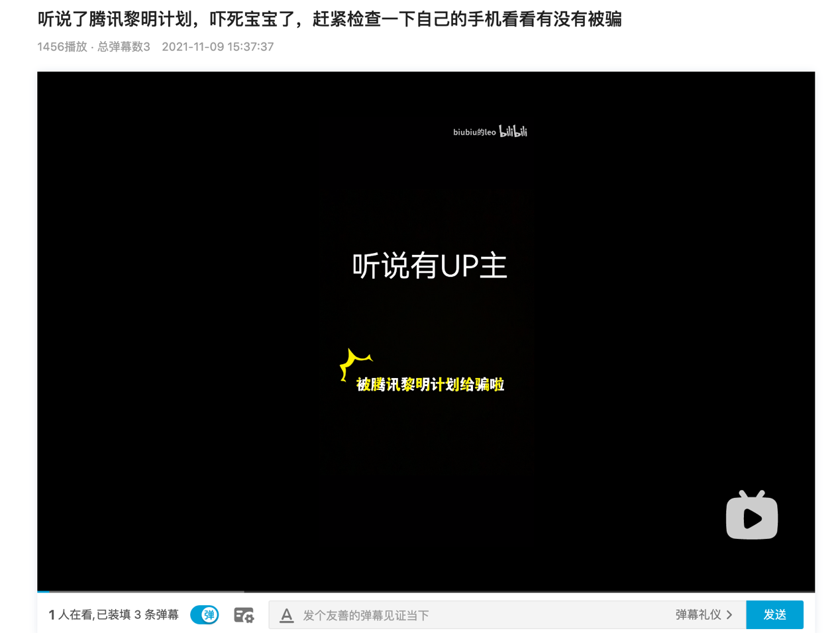Click the video progress bar
This screenshot has width=840, height=633.
click(427, 590)
